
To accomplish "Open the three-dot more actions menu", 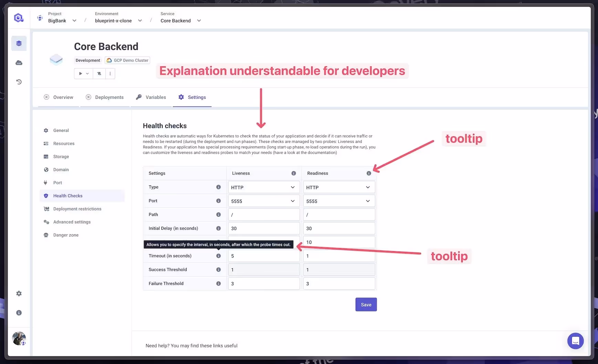I will coord(110,74).
